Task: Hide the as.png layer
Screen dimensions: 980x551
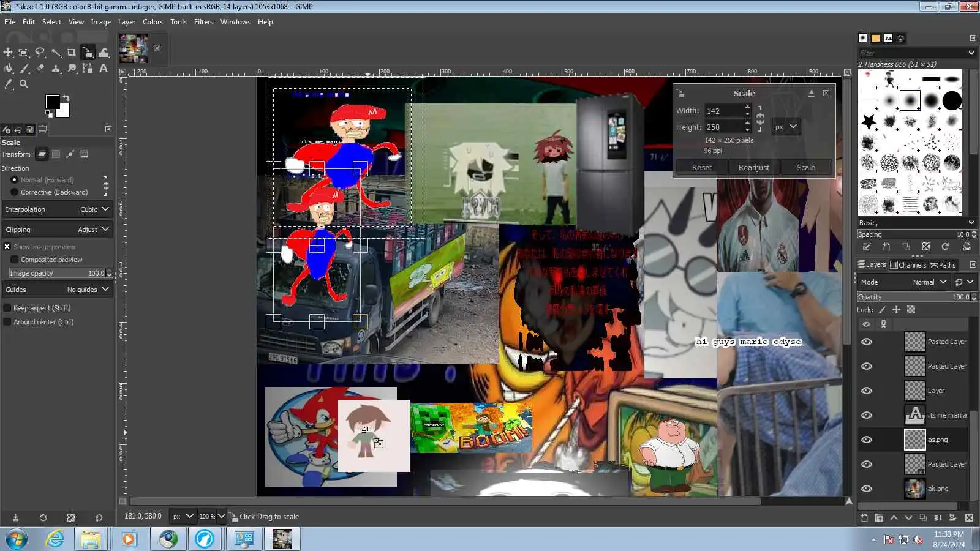Action: pos(866,440)
